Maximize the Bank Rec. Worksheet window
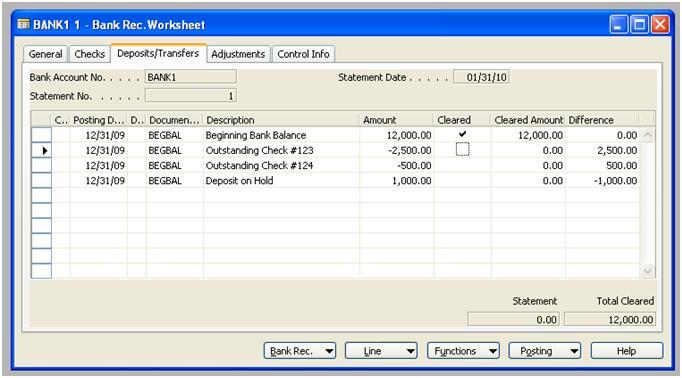Screen dimensions: 682x378 click(639, 24)
